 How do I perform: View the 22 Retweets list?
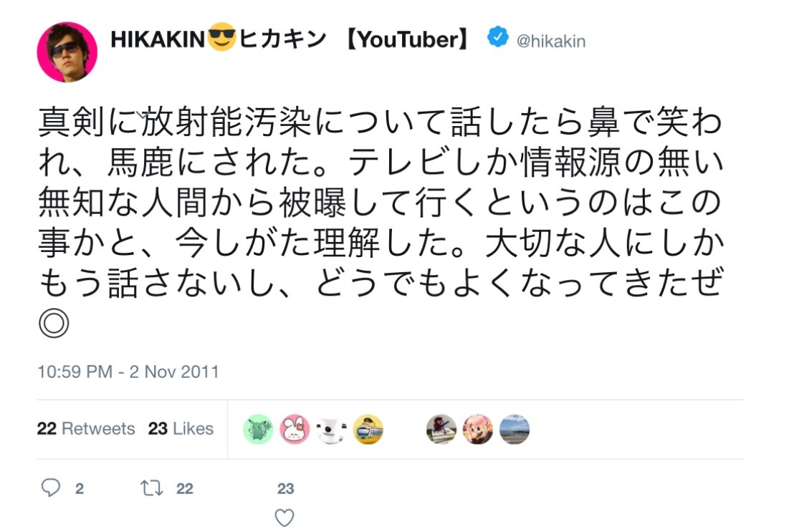[86, 429]
